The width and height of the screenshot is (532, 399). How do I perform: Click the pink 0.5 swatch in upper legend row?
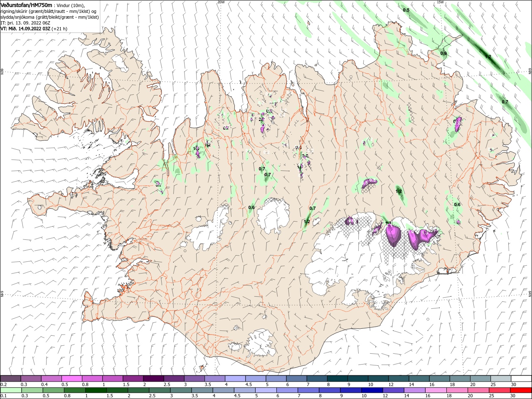(x=71, y=379)
